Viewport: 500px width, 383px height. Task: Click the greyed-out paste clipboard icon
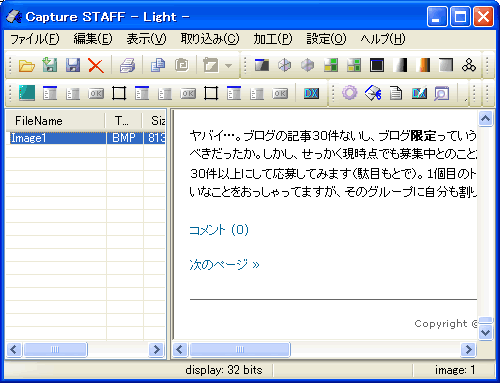[181, 65]
